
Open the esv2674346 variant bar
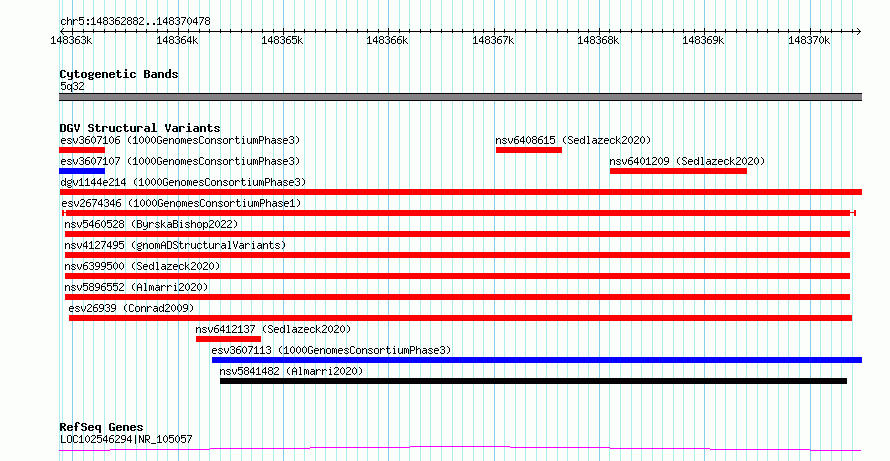pyautogui.click(x=459, y=213)
